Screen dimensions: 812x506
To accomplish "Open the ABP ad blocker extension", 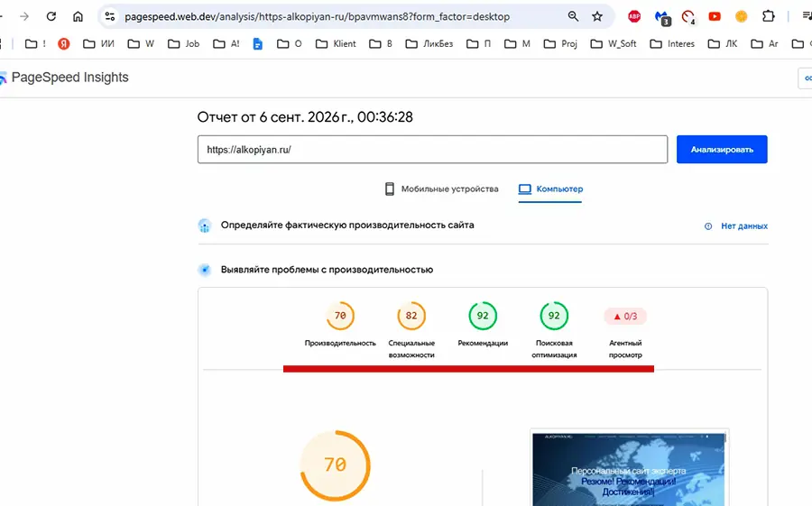I will [x=634, y=16].
